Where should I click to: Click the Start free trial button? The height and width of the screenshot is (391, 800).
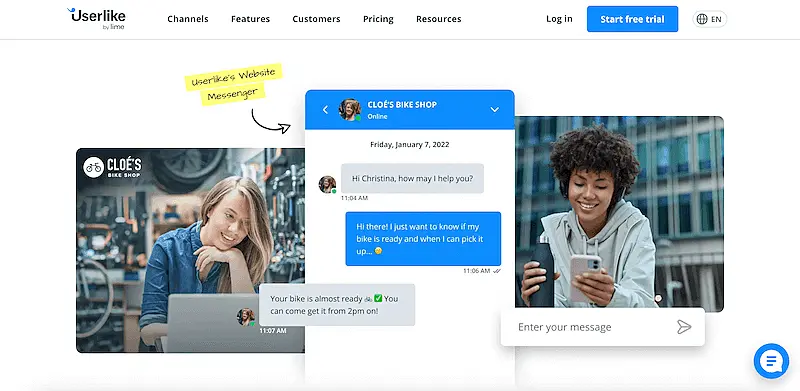pos(632,19)
